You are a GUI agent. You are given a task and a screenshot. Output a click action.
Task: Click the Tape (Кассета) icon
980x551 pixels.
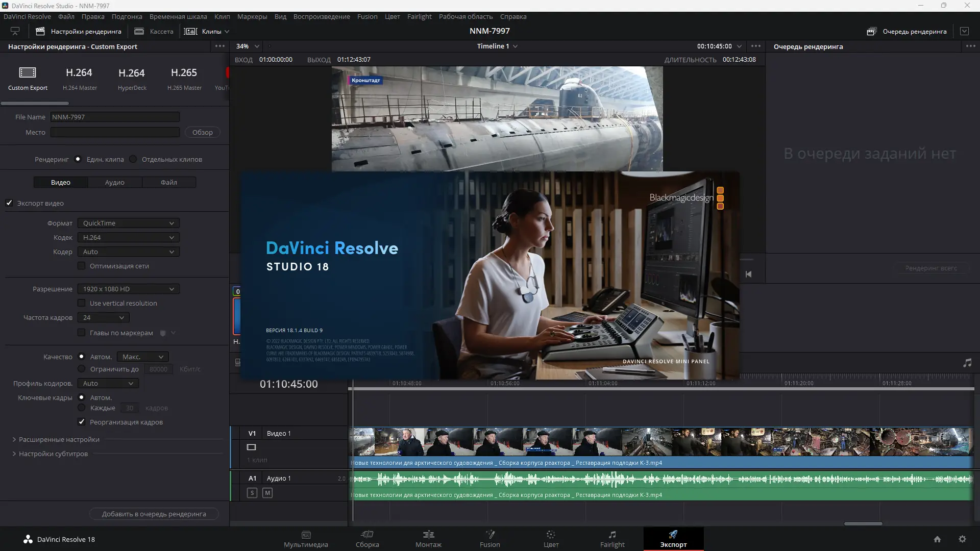[x=139, y=32]
